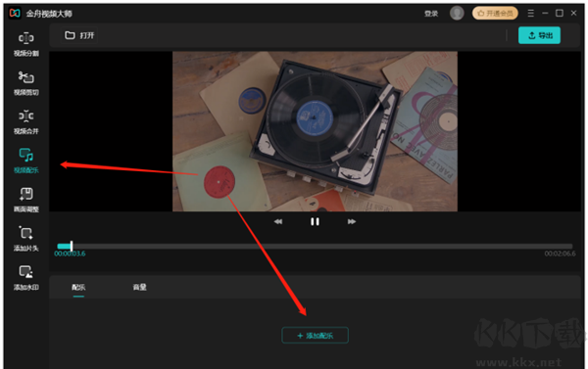The image size is (588, 369).
Task: Open the hamburger menu icon in title bar
Action: coord(530,13)
